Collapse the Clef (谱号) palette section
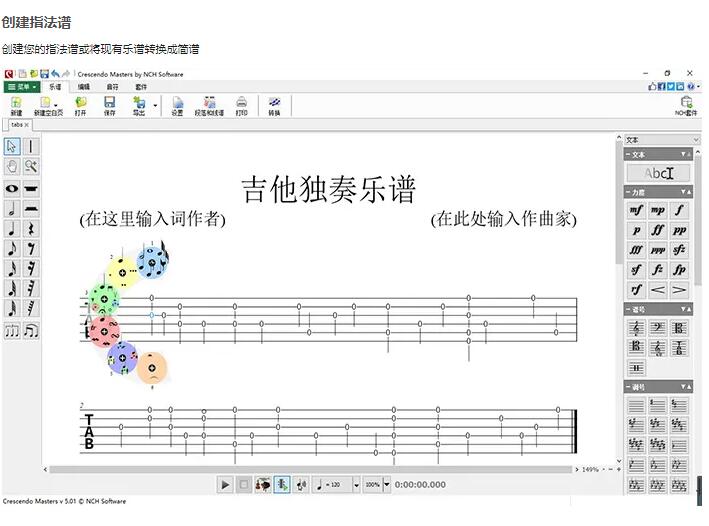 pyautogui.click(x=628, y=309)
